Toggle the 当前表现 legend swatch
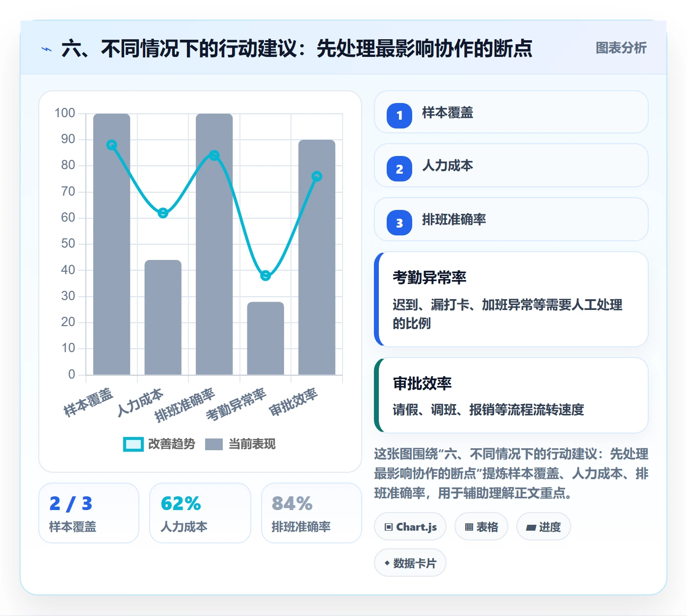The height and width of the screenshot is (616, 687). [214, 444]
